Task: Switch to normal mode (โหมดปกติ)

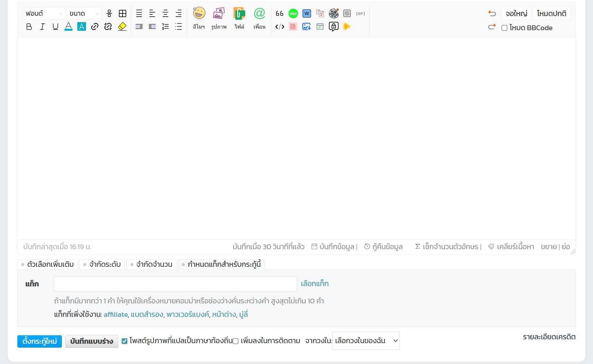Action: click(552, 13)
